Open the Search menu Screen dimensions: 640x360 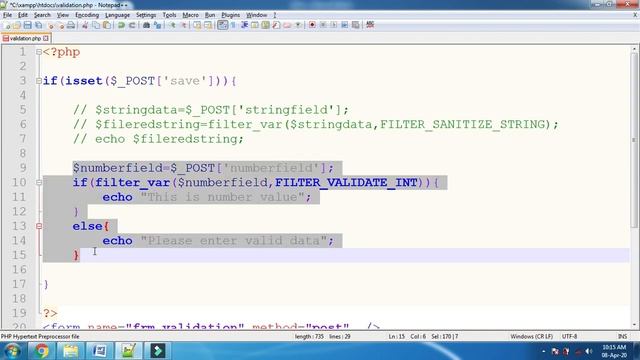coord(42,15)
